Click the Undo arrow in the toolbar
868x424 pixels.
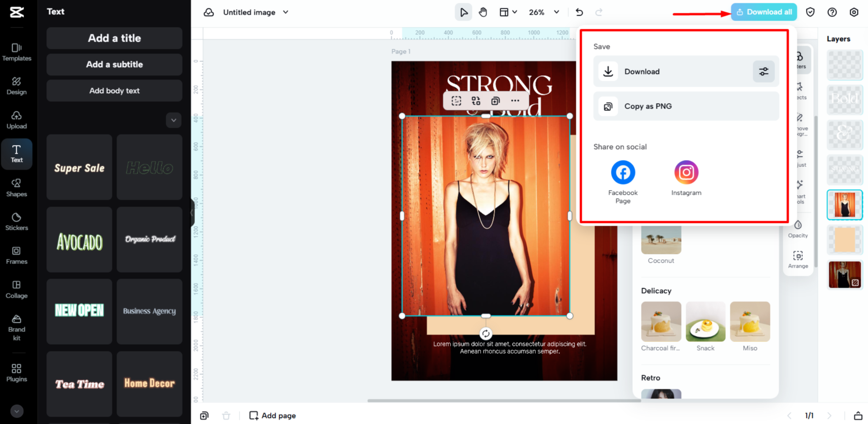(x=579, y=12)
